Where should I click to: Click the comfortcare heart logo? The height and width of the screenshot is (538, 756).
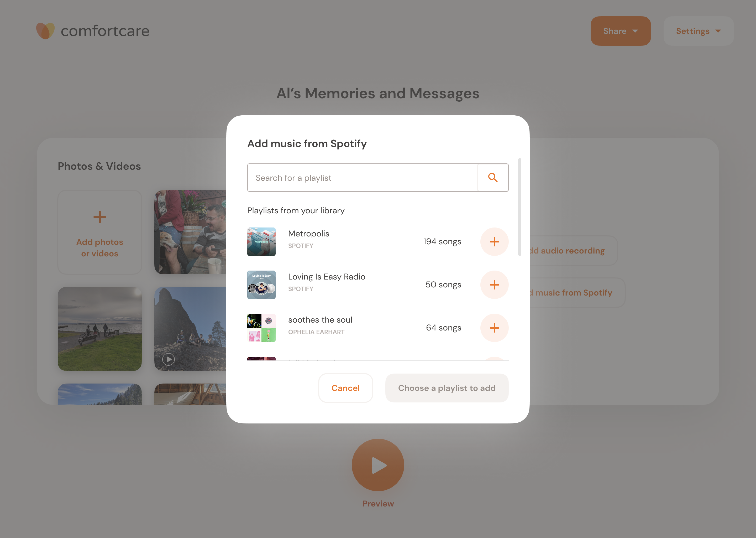tap(45, 31)
